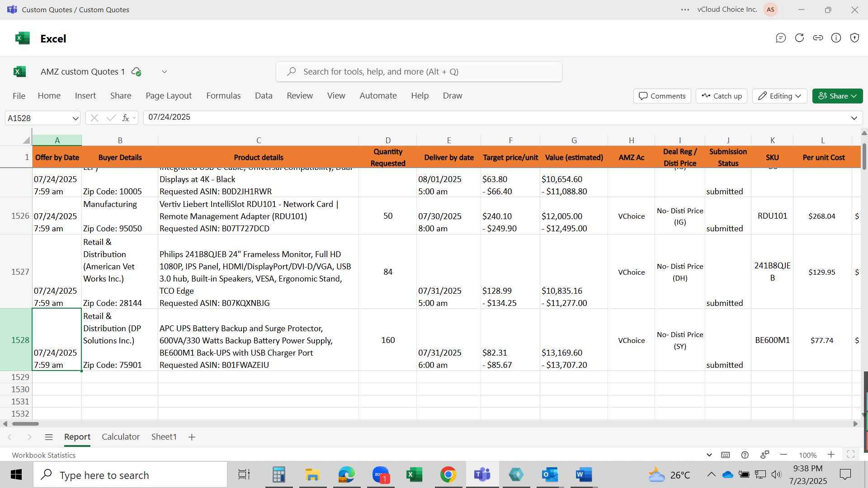Expand status bar options chevron
The height and width of the screenshot is (488, 868).
coord(709,455)
